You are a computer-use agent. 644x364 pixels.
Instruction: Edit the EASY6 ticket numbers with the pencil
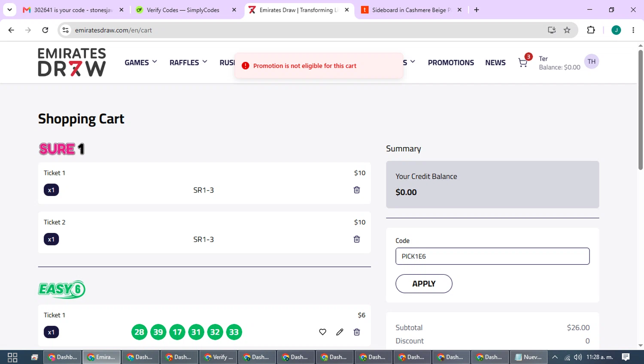tap(340, 332)
